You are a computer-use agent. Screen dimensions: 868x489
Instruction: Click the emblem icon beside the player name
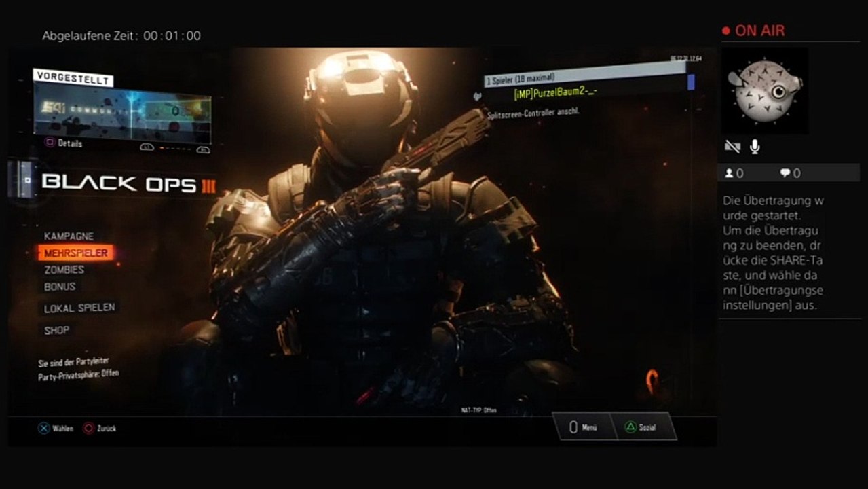pos(477,96)
